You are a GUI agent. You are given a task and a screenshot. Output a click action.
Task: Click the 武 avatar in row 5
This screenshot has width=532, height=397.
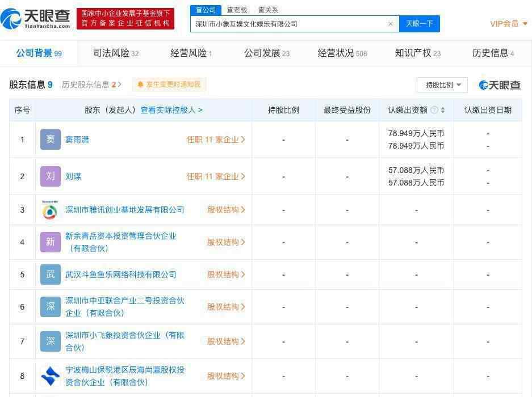(x=50, y=274)
